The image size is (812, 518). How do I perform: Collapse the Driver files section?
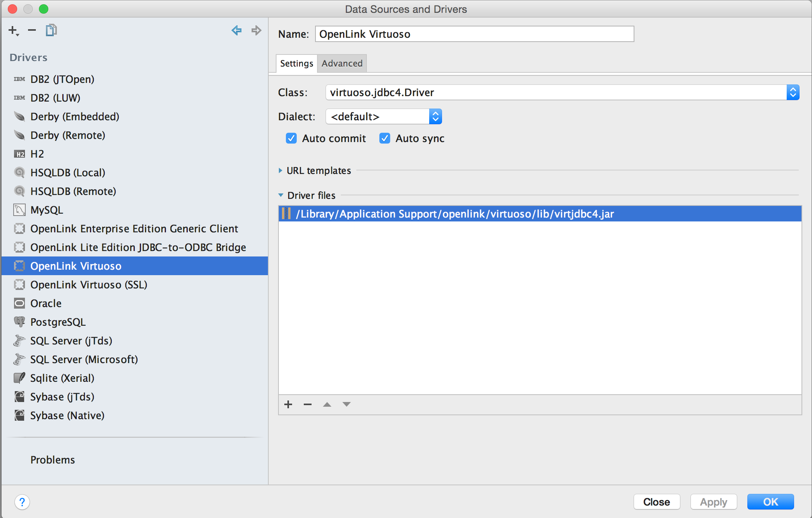tap(281, 195)
